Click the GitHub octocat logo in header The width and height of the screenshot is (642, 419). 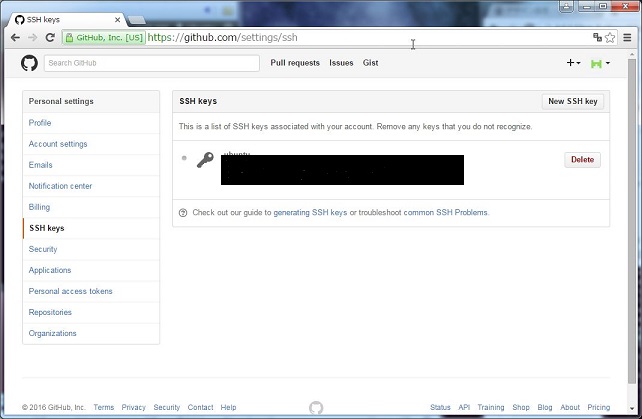29,63
